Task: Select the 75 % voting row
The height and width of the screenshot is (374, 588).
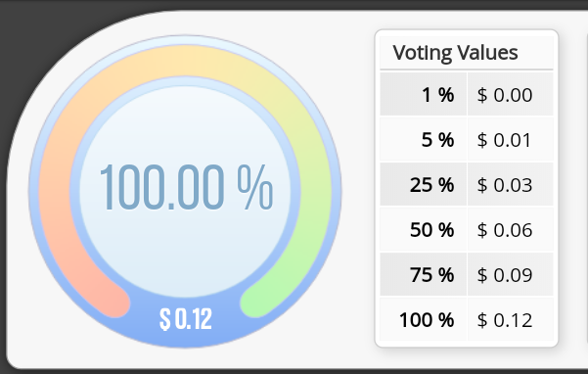Action: coord(467,274)
